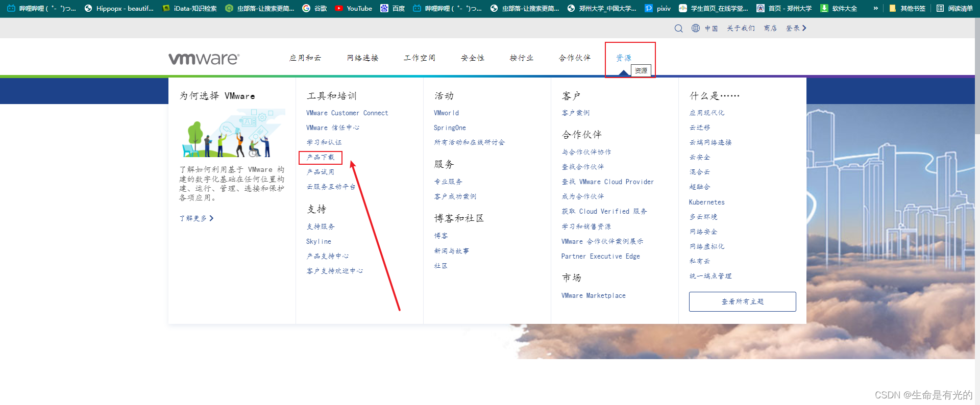Click the 学习和认证 link
The width and height of the screenshot is (980, 405).
[324, 142]
